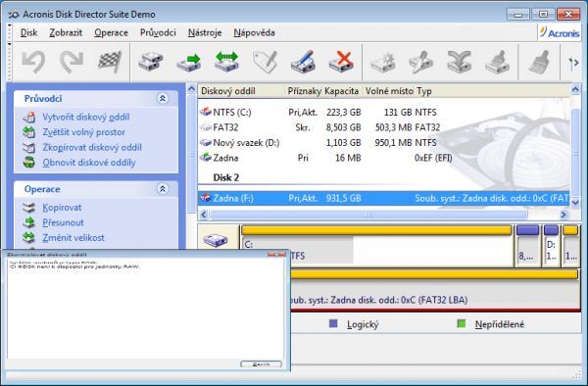Click the Copy partition toolbar icon
This screenshot has width=588, height=386.
click(x=150, y=62)
